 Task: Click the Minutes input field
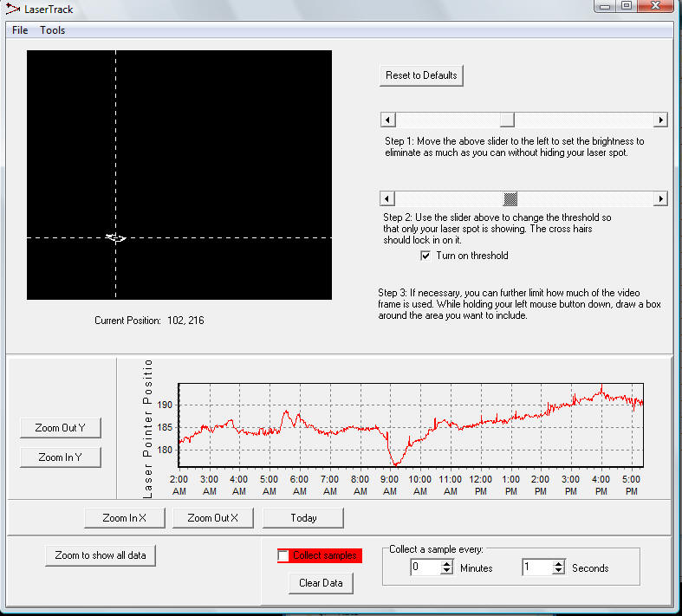coord(425,567)
